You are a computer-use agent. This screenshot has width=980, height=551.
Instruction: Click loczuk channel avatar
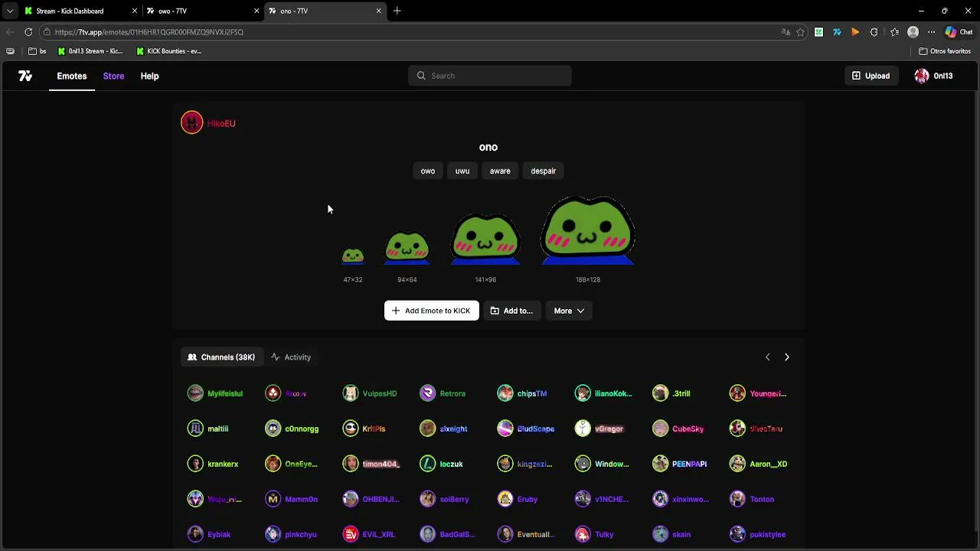point(428,464)
